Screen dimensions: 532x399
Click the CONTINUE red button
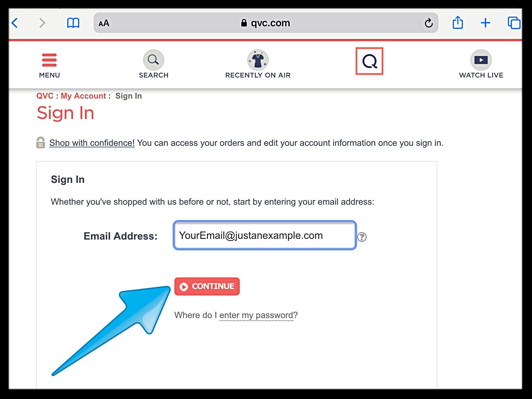click(x=207, y=286)
